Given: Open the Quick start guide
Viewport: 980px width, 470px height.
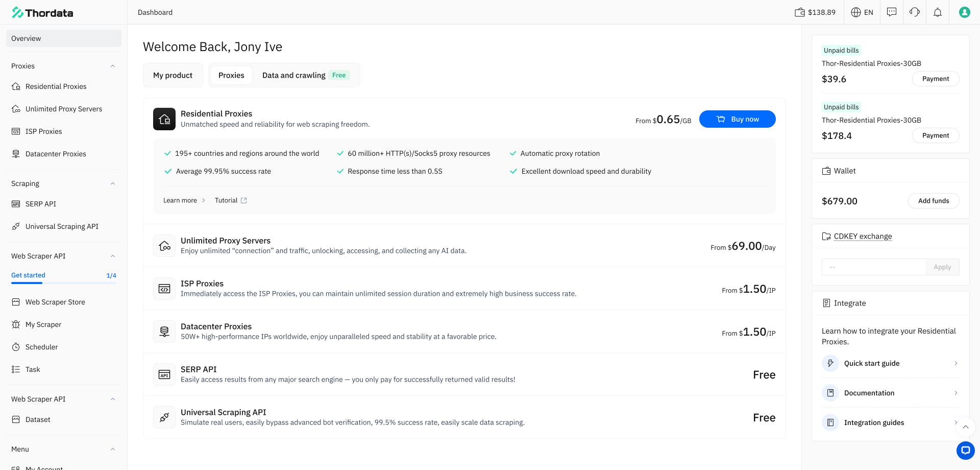Looking at the screenshot, I should pyautogui.click(x=890, y=363).
